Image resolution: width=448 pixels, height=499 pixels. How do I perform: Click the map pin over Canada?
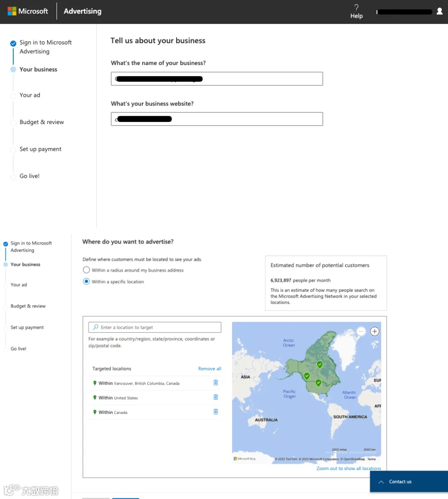click(x=320, y=365)
